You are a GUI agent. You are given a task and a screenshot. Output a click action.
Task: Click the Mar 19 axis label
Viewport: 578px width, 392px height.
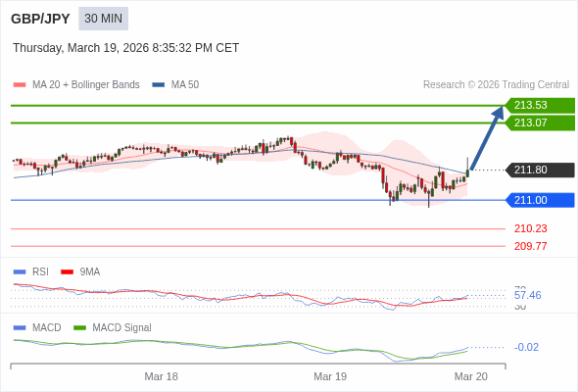tap(330, 376)
